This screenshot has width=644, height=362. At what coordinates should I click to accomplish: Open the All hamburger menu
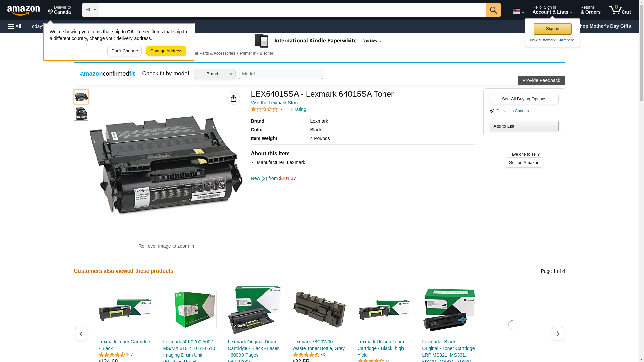pos(15,26)
